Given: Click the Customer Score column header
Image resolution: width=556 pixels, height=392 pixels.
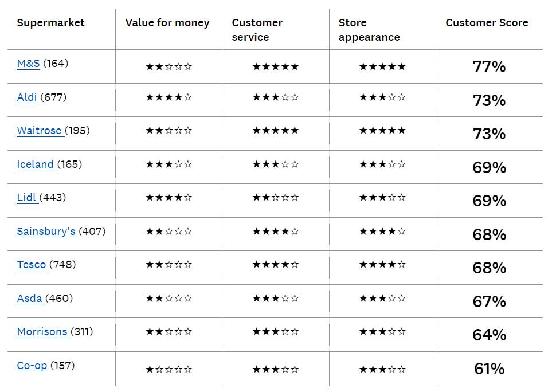Looking at the screenshot, I should click(x=487, y=23).
